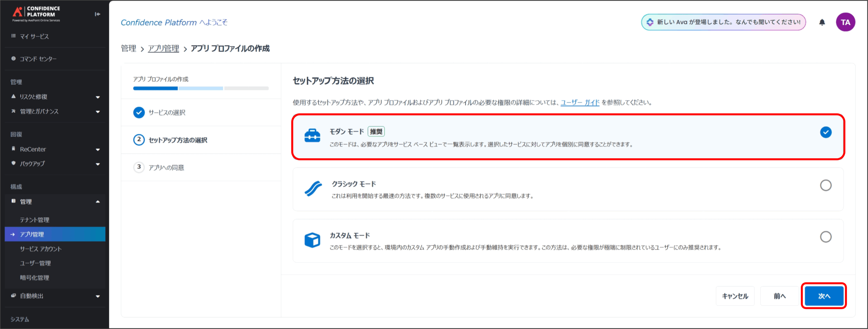Image resolution: width=868 pixels, height=329 pixels.
Task: Collapse the sidebar using the collapse icon
Action: [97, 14]
